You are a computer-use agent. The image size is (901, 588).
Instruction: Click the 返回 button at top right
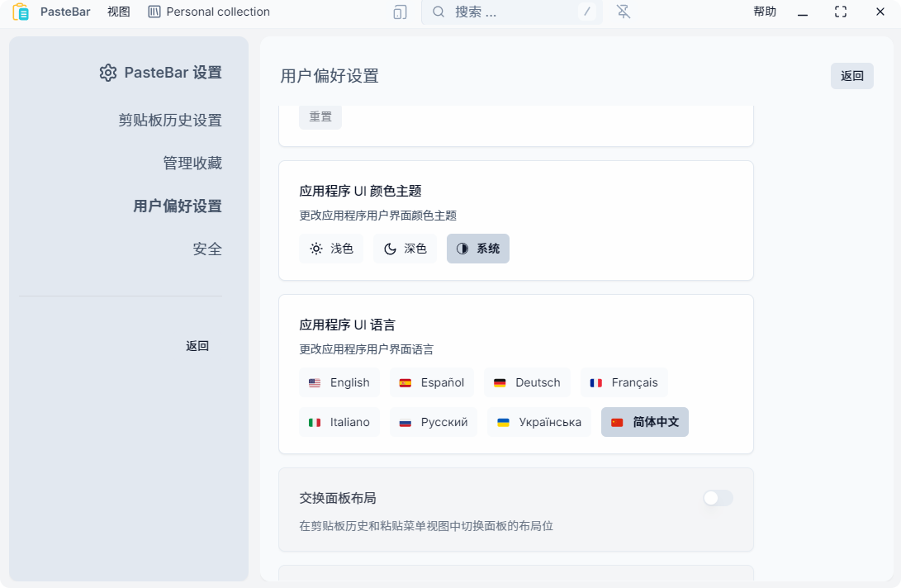coord(851,75)
